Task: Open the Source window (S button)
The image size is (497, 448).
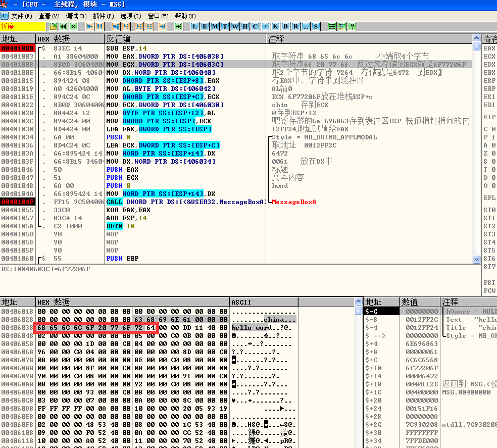Action: coord(316,27)
